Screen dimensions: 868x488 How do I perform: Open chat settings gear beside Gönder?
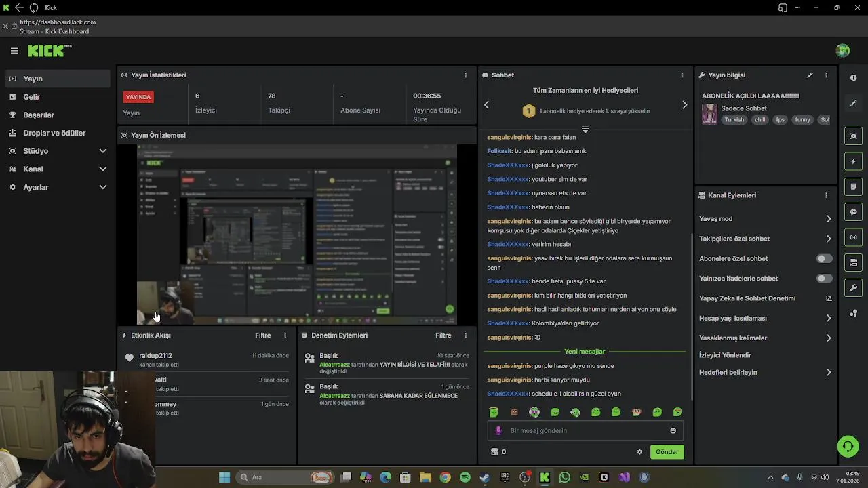click(x=639, y=452)
